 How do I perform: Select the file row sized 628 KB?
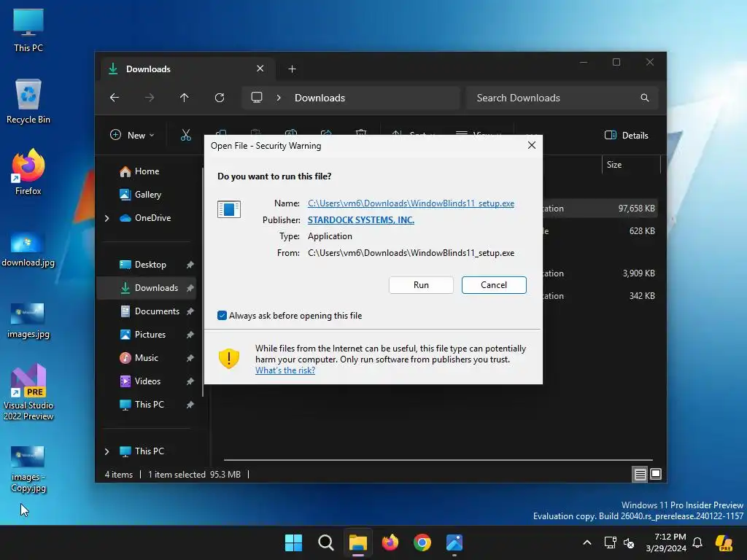pyautogui.click(x=600, y=231)
